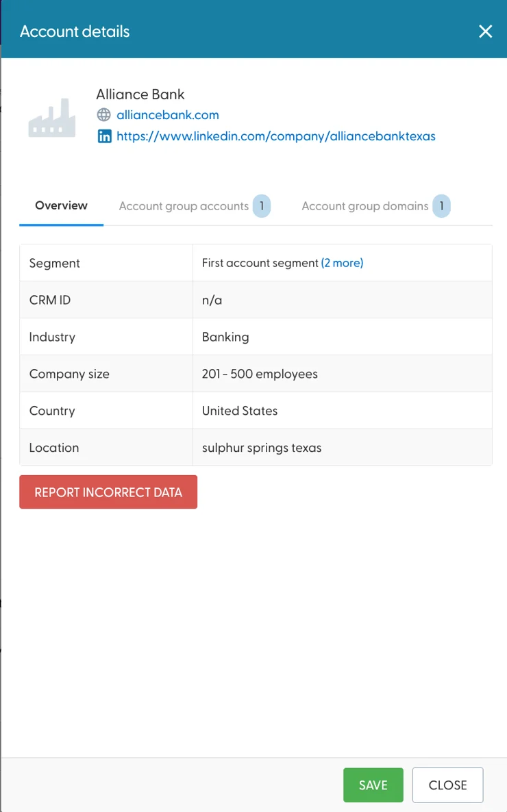
Task: Click the 'United States' country value
Action: (x=240, y=411)
